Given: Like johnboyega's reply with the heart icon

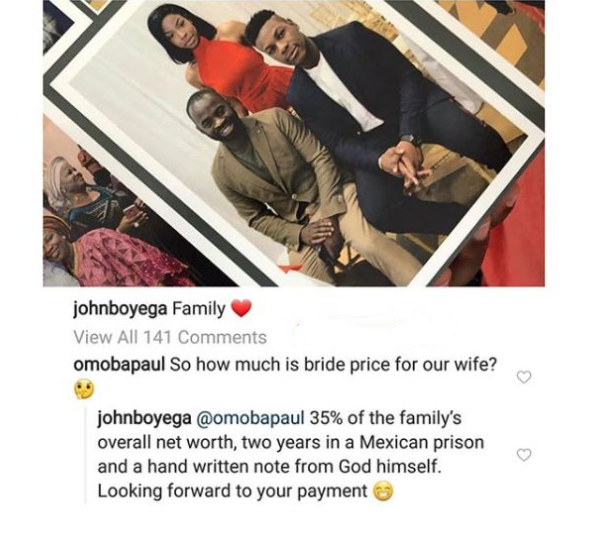Looking at the screenshot, I should (524, 454).
